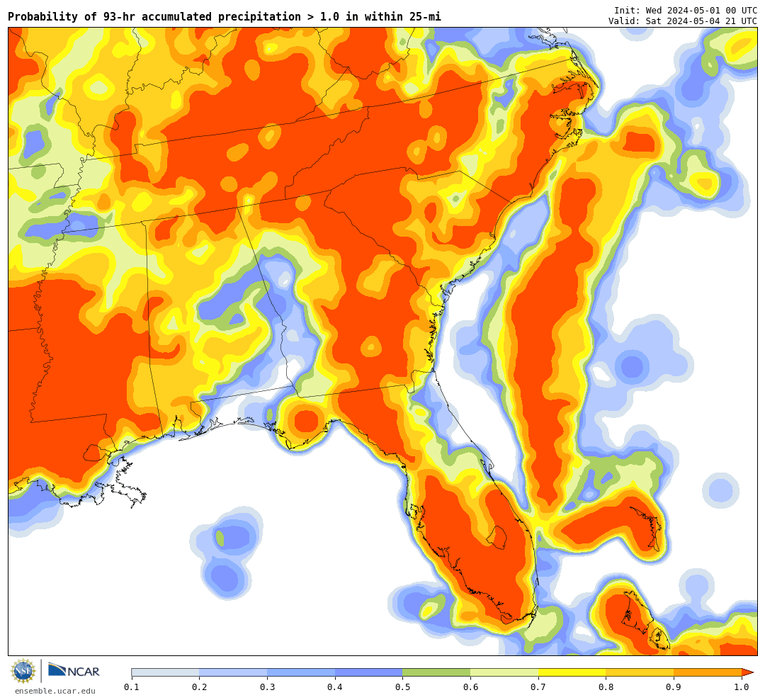Screen dimensions: 765x700
Task: Click the 0.5 to 0.6 green colorbar segment
Action: point(436,672)
